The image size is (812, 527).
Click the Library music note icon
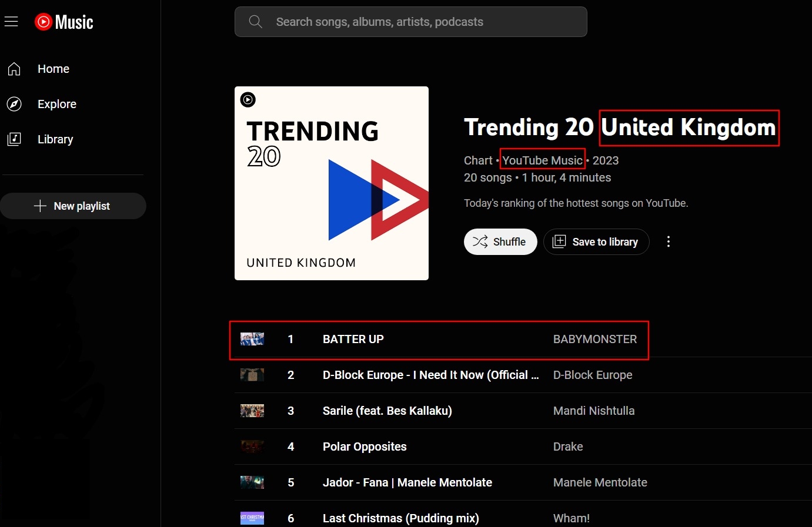(x=14, y=139)
